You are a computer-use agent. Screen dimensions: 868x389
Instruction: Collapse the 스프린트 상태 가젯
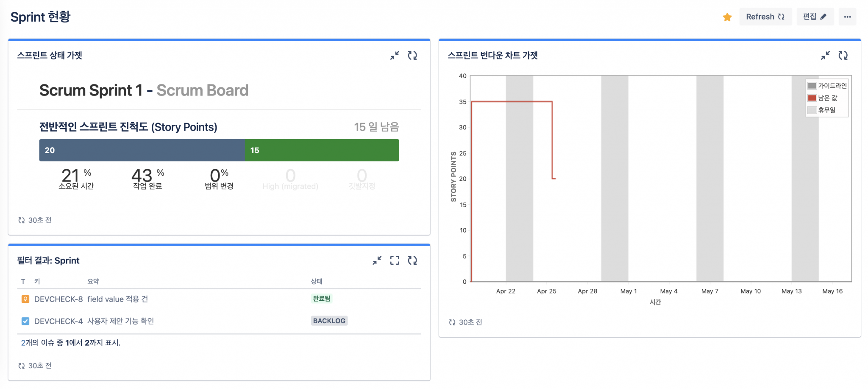[394, 55]
